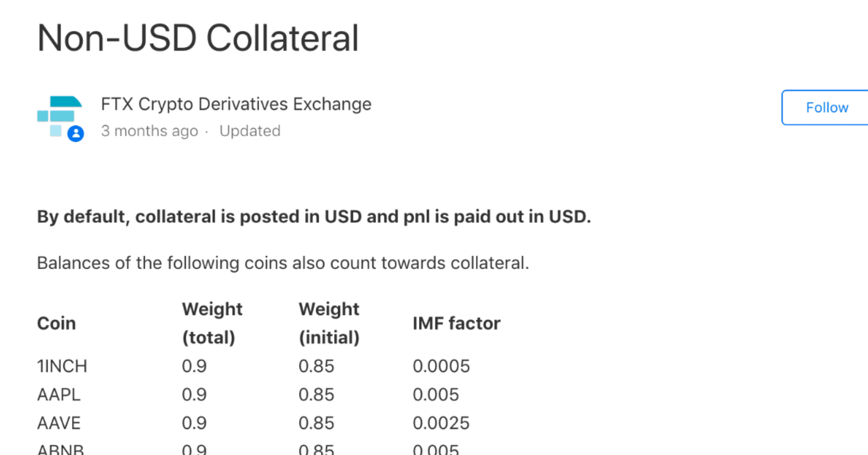Select the 1INCH coin row label
Image resolution: width=868 pixels, height=455 pixels.
[62, 366]
